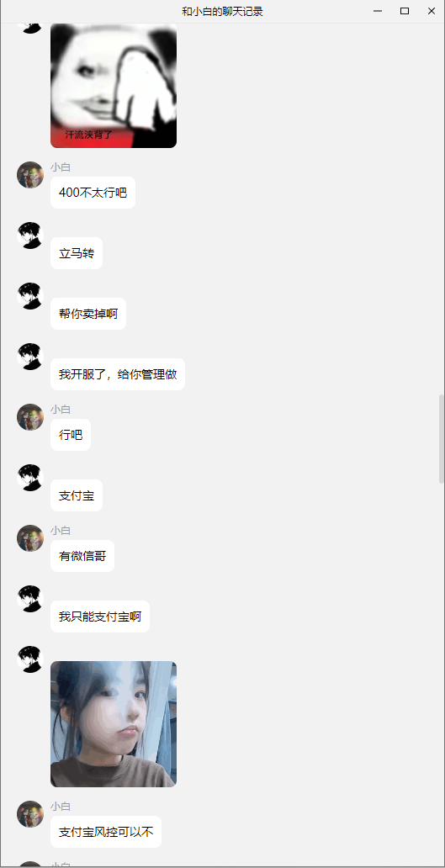Click 小白's avatar beside '有微信哥'

point(30,538)
